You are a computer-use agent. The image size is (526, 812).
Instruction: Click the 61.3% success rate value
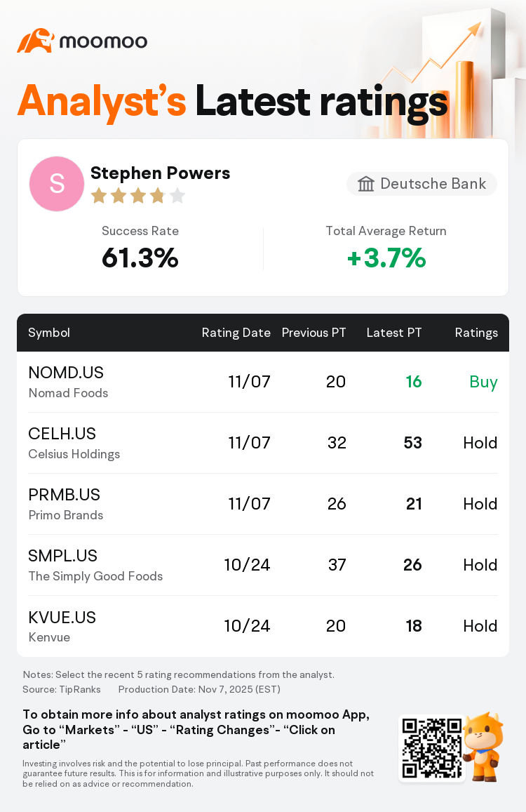[140, 259]
